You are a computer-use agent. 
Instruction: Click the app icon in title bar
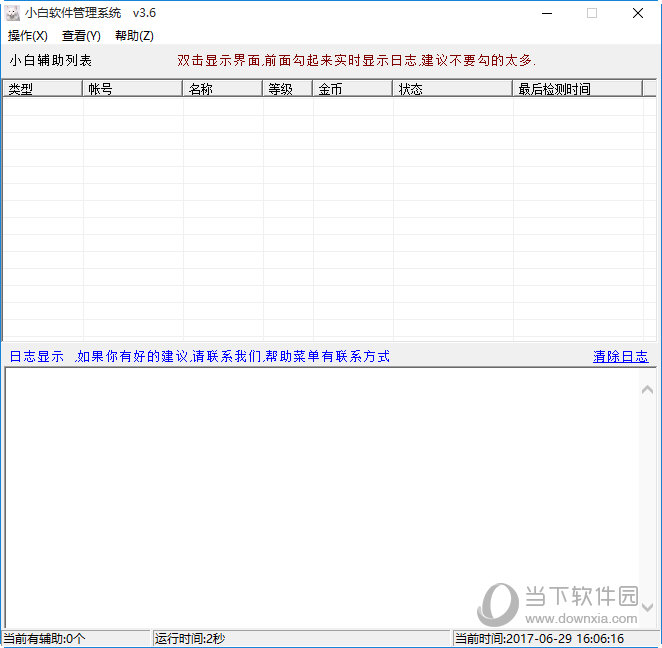(12, 14)
